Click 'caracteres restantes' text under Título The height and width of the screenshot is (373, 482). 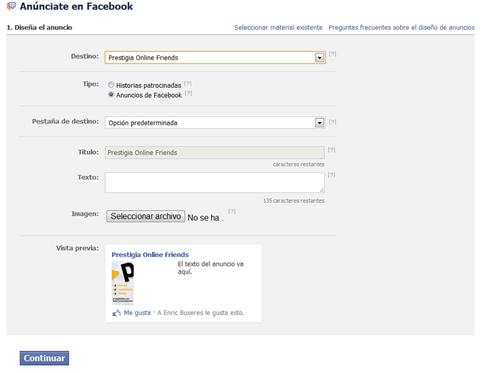(298, 164)
